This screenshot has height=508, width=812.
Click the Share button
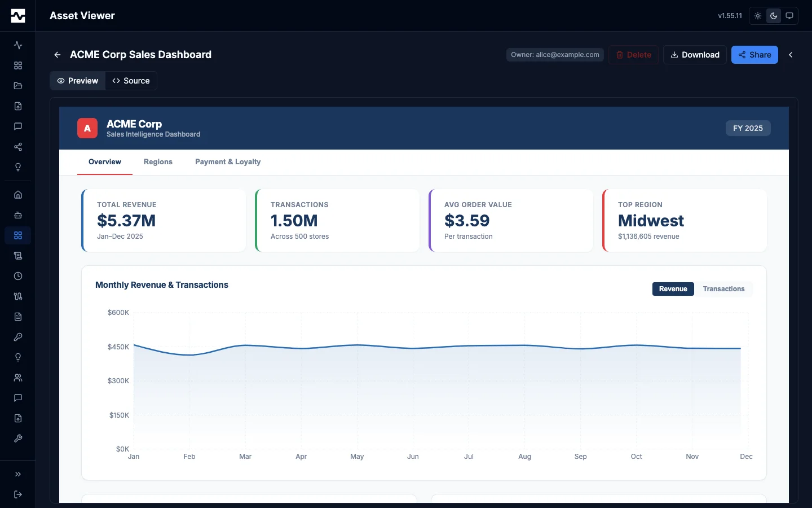[754, 55]
